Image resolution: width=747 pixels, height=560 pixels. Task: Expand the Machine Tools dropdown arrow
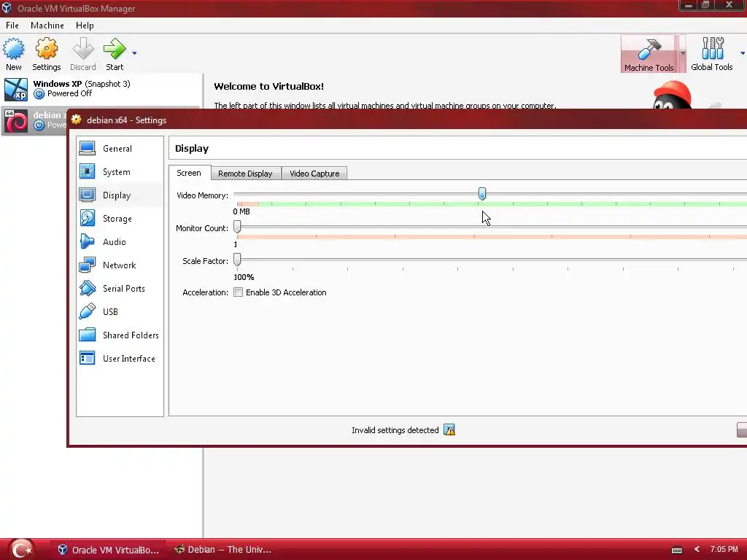coord(682,53)
